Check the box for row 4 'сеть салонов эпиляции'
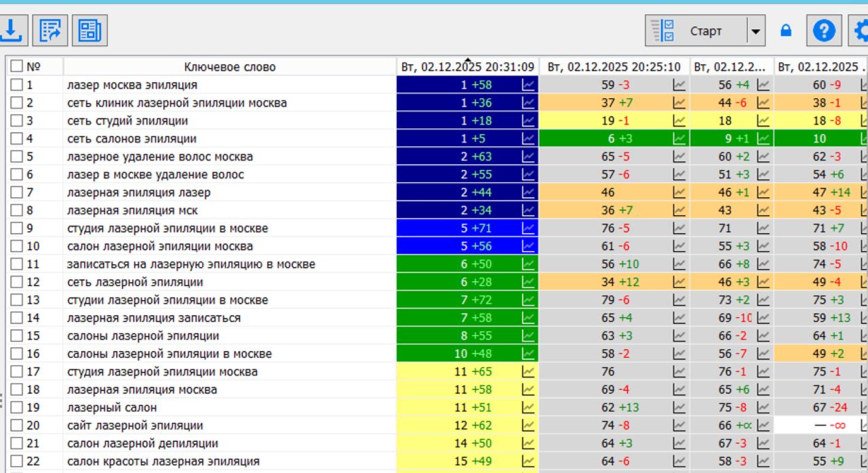Viewport: 868px width, 473px height. pos(17,139)
